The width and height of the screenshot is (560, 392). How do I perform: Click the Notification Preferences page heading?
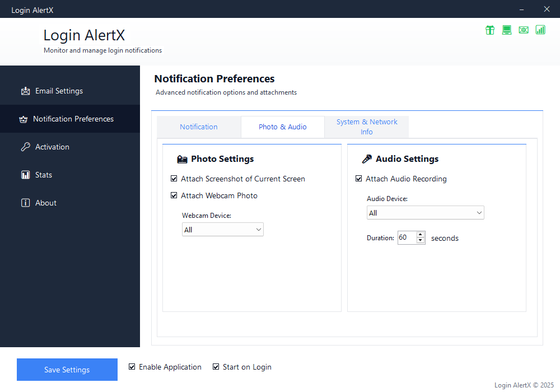point(214,78)
